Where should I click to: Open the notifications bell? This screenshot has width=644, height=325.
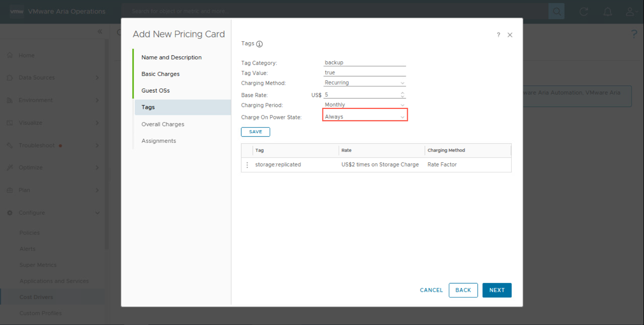[x=607, y=12]
